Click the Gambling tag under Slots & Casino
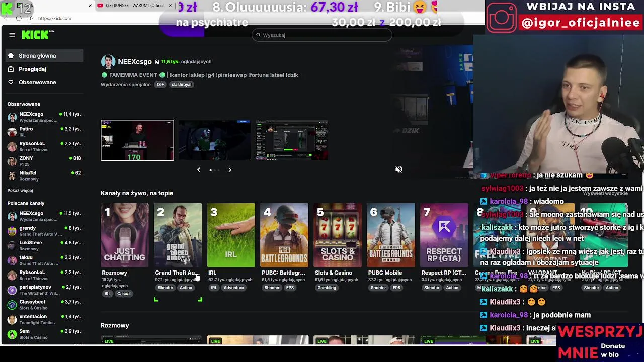The width and height of the screenshot is (644, 362). tap(327, 288)
